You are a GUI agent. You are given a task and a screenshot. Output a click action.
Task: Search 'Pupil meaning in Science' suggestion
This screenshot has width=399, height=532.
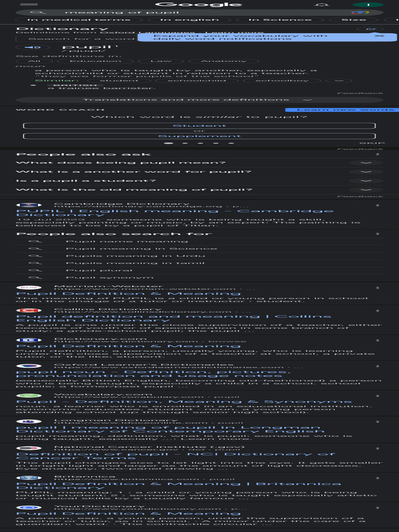coord(199,248)
